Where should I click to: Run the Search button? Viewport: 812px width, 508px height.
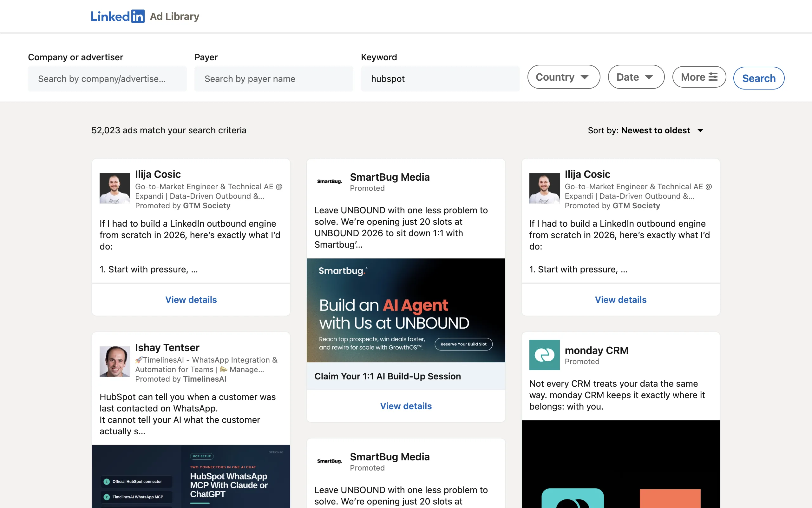(x=759, y=78)
